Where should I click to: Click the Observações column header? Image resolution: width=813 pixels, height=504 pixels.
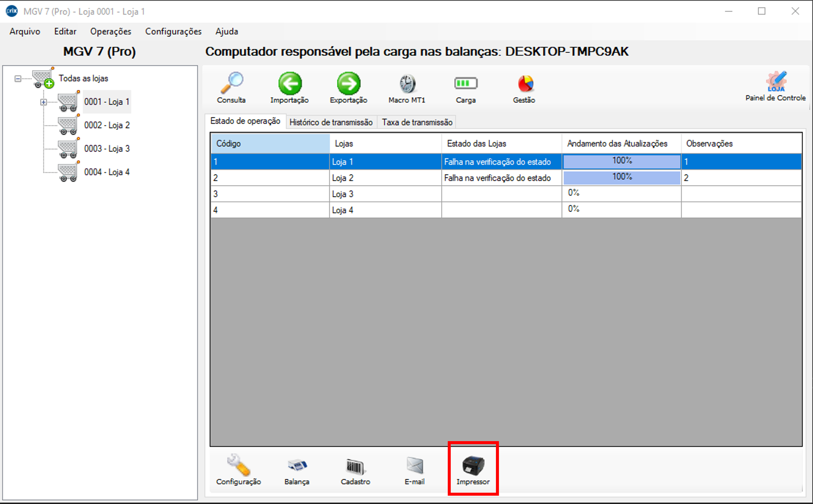(742, 144)
